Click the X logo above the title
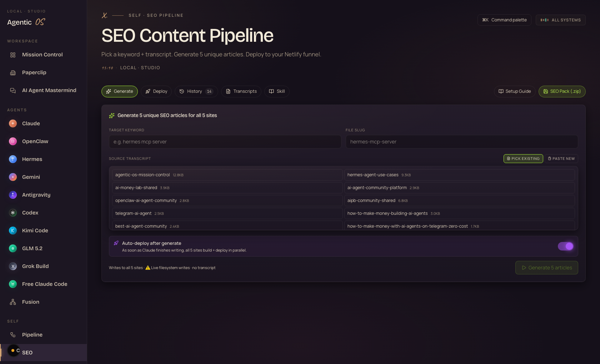 click(x=105, y=15)
